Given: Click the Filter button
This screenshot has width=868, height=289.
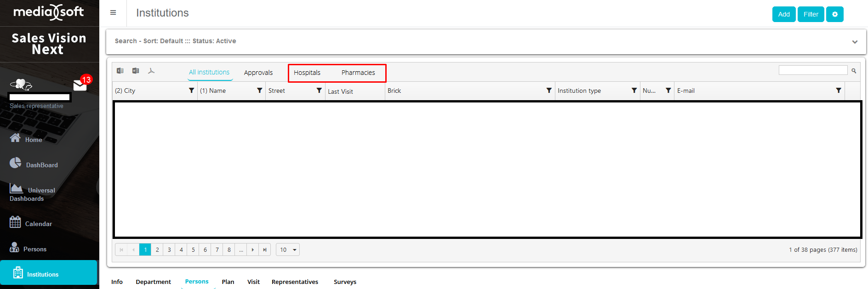Looking at the screenshot, I should pyautogui.click(x=811, y=14).
